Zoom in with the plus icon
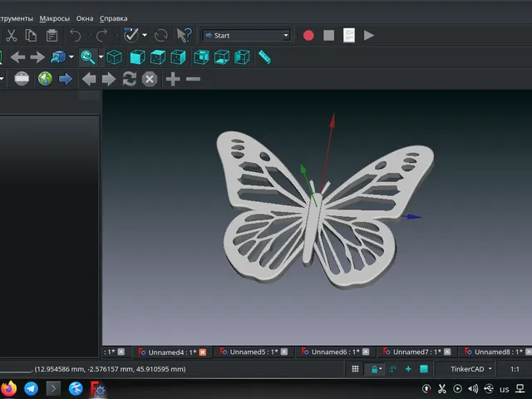 173,79
